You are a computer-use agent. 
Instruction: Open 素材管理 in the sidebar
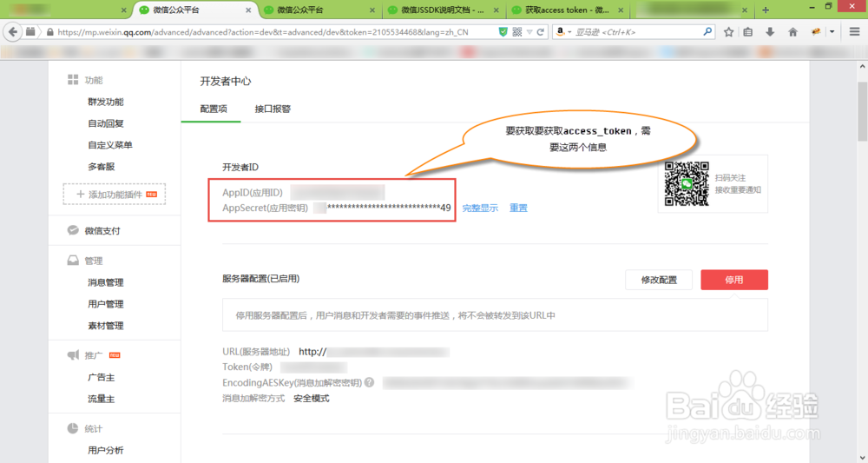(x=106, y=326)
